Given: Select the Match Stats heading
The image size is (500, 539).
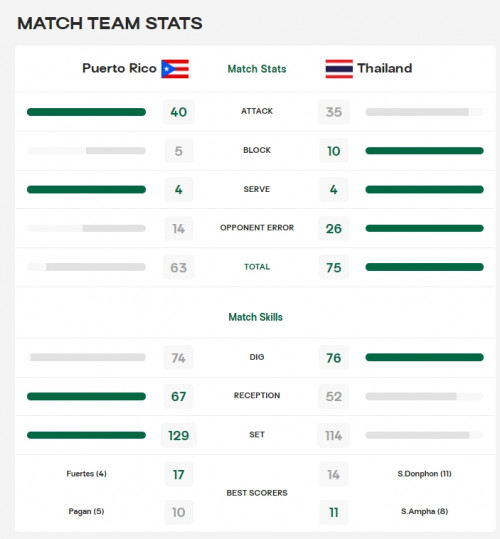Looking at the screenshot, I should tap(257, 69).
